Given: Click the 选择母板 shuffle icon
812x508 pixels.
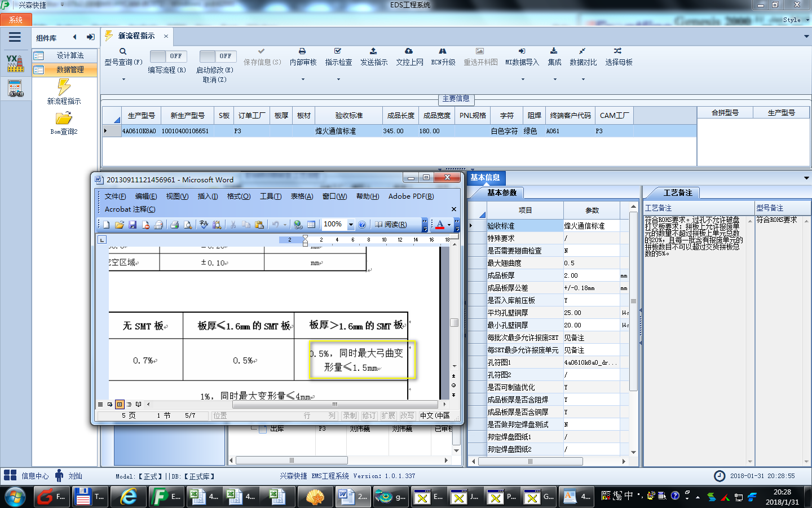Looking at the screenshot, I should click(x=618, y=51).
